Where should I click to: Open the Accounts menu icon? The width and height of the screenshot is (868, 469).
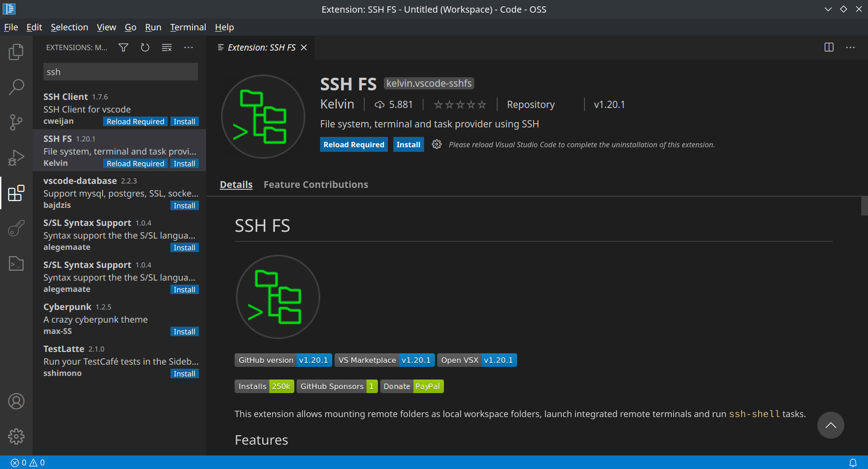pos(16,401)
